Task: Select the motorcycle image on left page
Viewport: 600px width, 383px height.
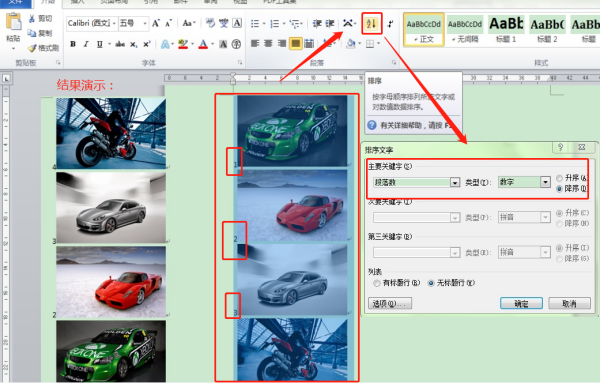Action: (x=111, y=133)
